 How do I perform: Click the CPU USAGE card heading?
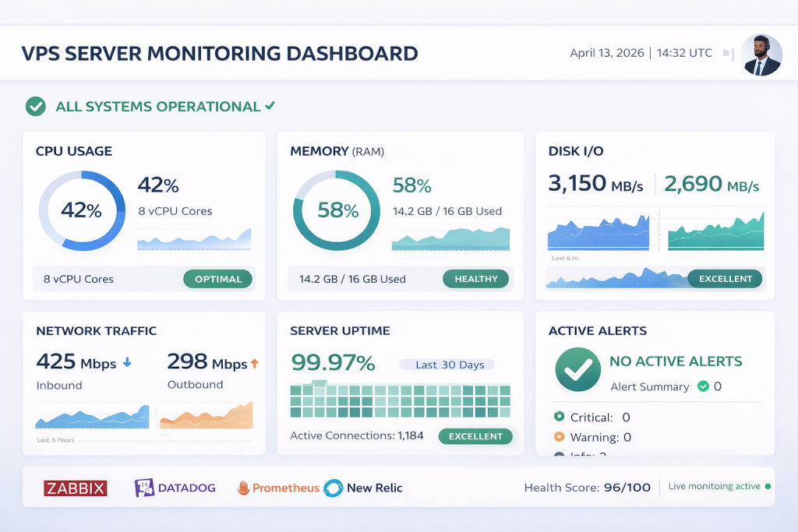[x=74, y=151]
